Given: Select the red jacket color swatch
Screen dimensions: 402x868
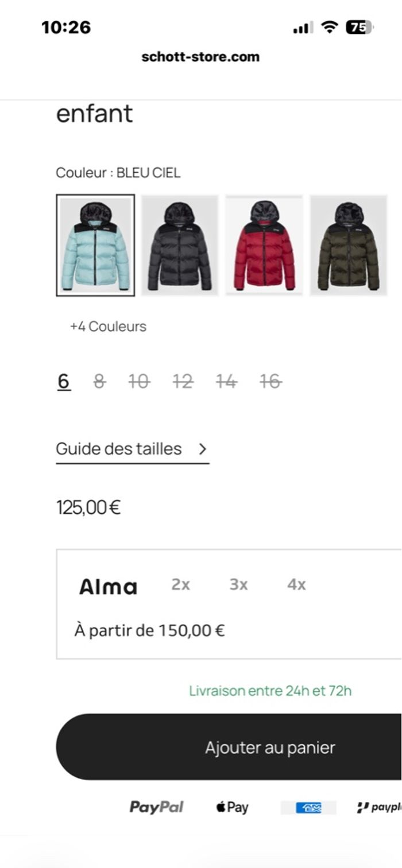Looking at the screenshot, I should (264, 245).
